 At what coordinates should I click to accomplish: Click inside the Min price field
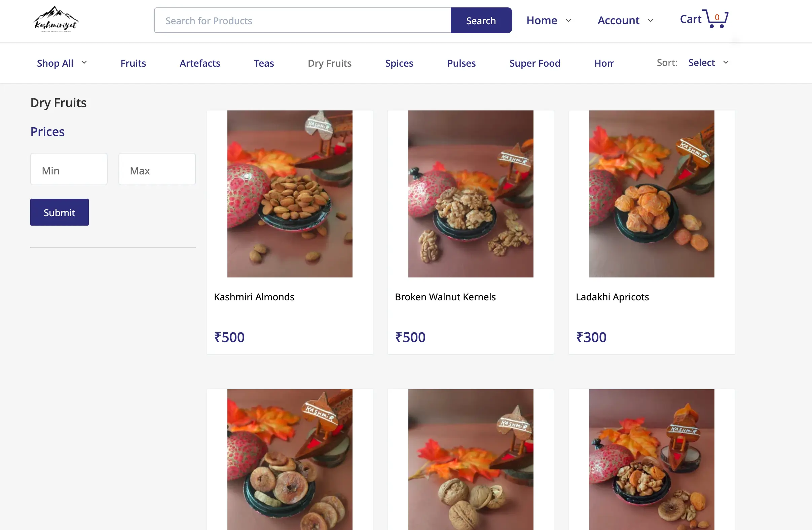pyautogui.click(x=69, y=169)
